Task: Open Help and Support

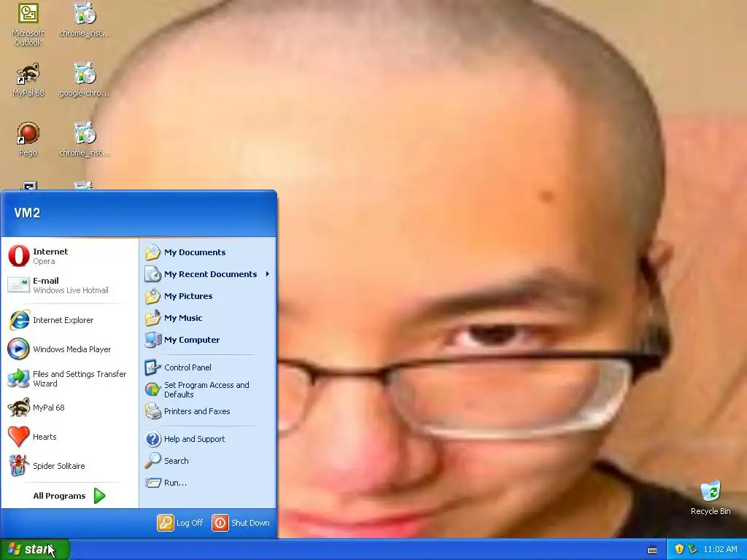Action: (x=208, y=439)
